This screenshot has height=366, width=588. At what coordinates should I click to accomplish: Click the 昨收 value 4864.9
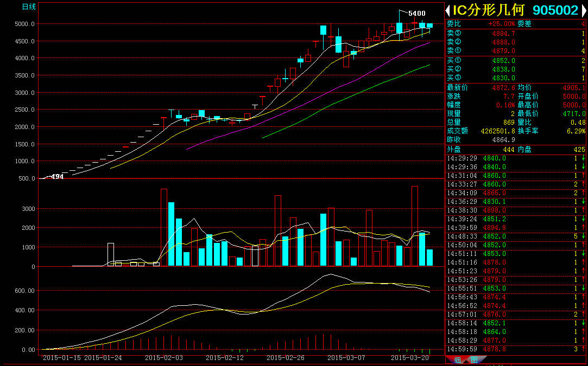504,140
